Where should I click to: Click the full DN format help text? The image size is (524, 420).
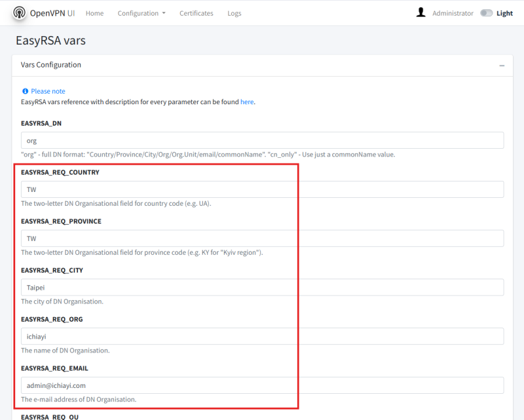[208, 155]
